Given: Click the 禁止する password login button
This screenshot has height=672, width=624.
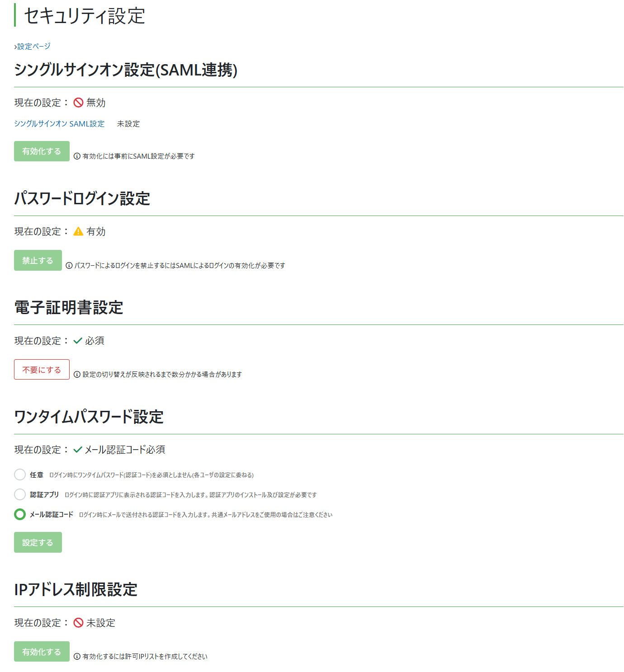Looking at the screenshot, I should pyautogui.click(x=38, y=260).
